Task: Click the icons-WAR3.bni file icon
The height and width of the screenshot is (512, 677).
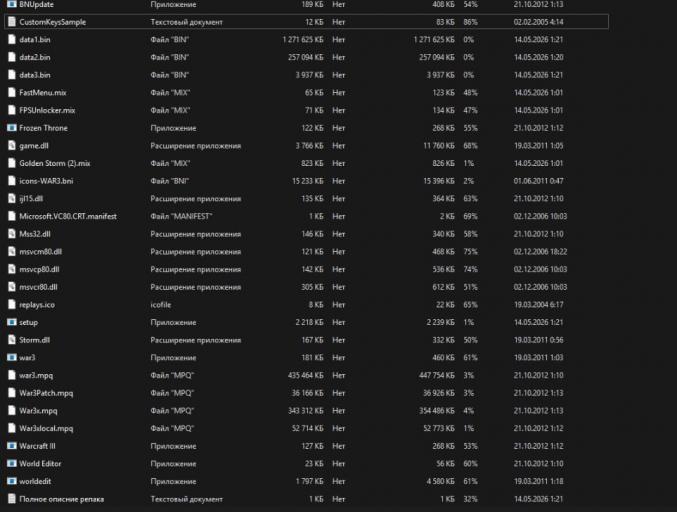Action: tap(12, 181)
